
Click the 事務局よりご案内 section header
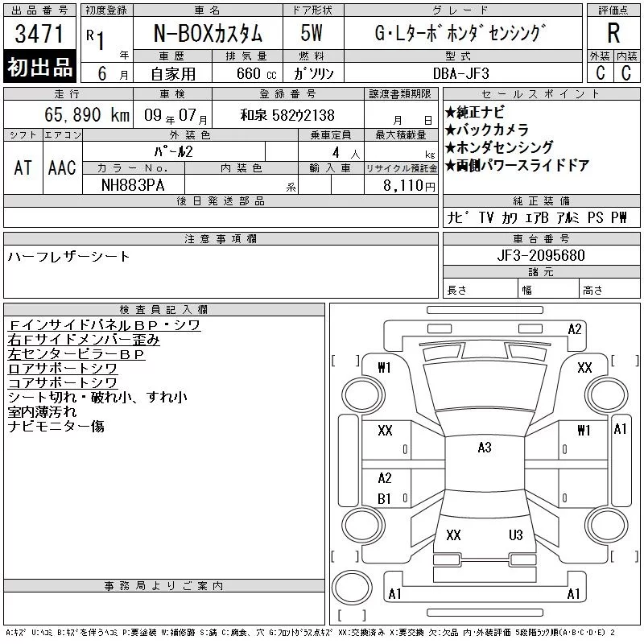tap(164, 586)
